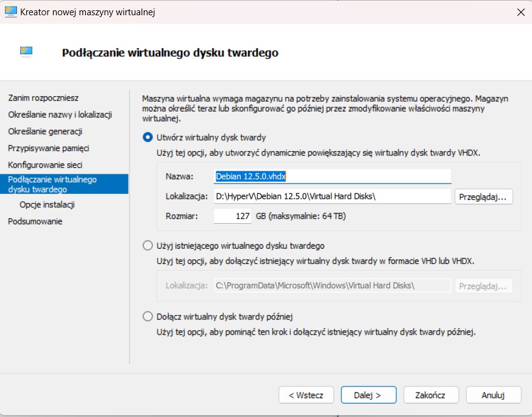Click the Rozmiar field showing 127
This screenshot has width=532, height=417.
(233, 216)
